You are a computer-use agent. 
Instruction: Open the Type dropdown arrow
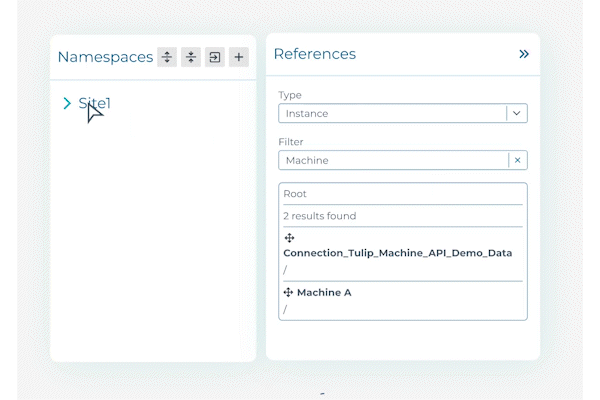(x=516, y=114)
